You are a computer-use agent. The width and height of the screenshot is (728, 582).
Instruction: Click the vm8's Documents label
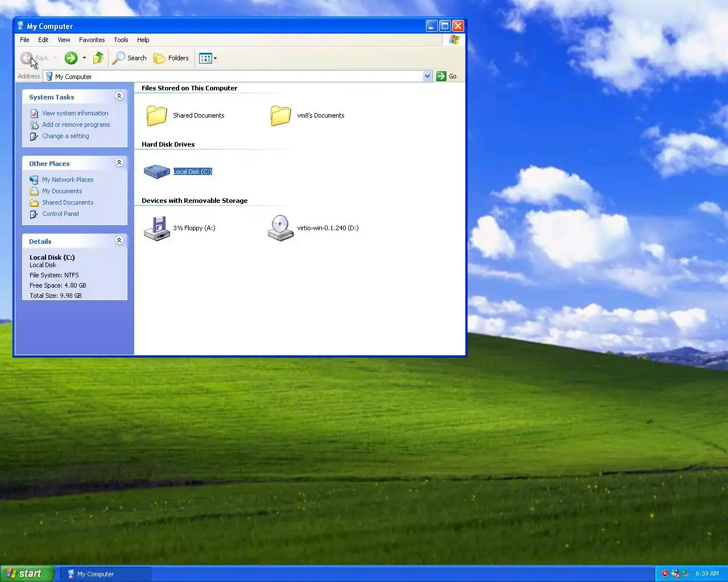pos(321,115)
